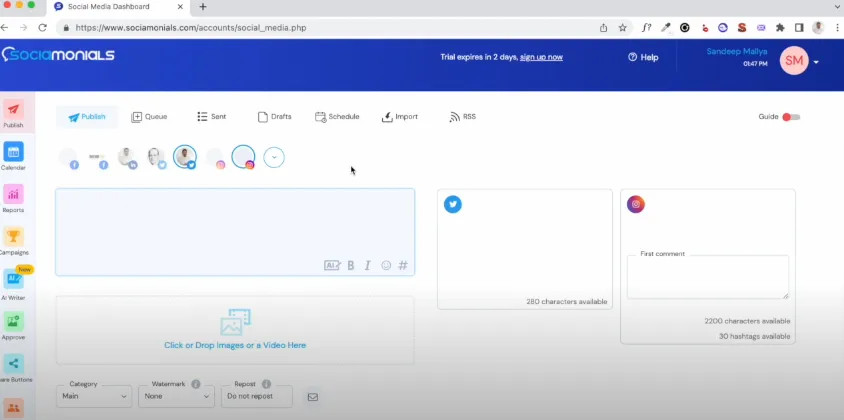Launch the AI Writer sidebar tool
844x420 pixels.
[13, 281]
